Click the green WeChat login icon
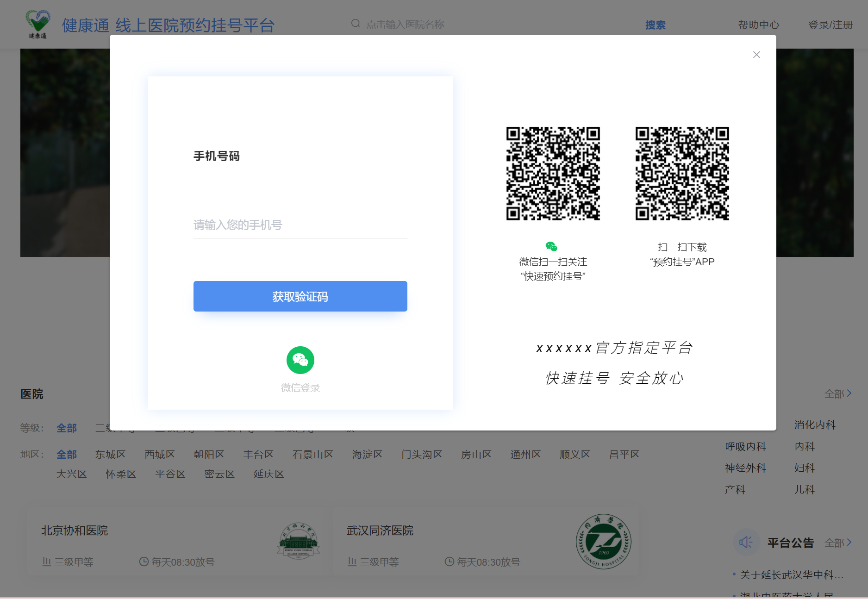 (x=300, y=360)
